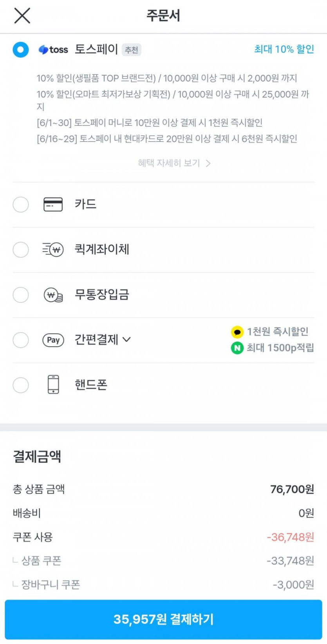The image size is (327, 644).
Task: Open 혜택 자세히 보기 details link
Action: (174, 163)
